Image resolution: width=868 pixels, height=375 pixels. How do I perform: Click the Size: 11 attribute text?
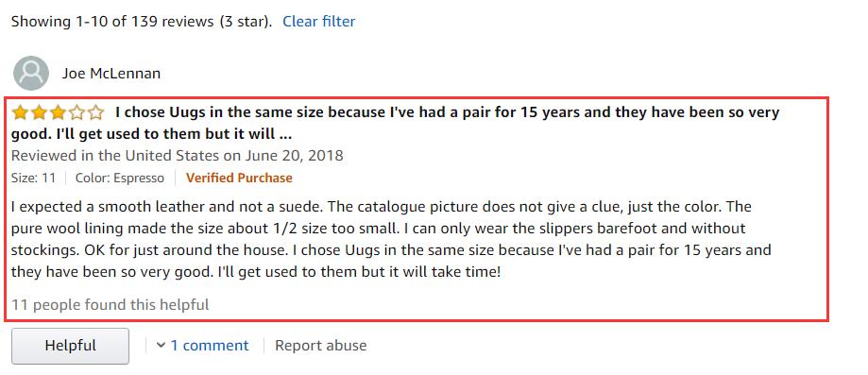[x=33, y=178]
